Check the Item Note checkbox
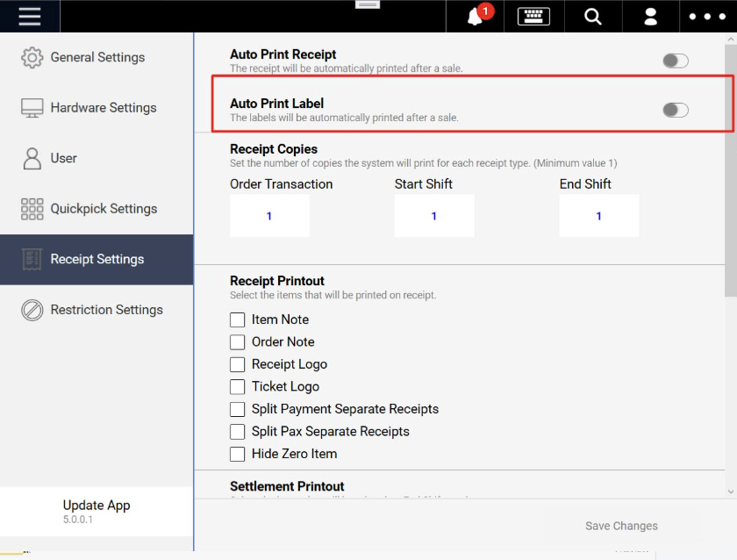Image resolution: width=737 pixels, height=560 pixels. 237,319
